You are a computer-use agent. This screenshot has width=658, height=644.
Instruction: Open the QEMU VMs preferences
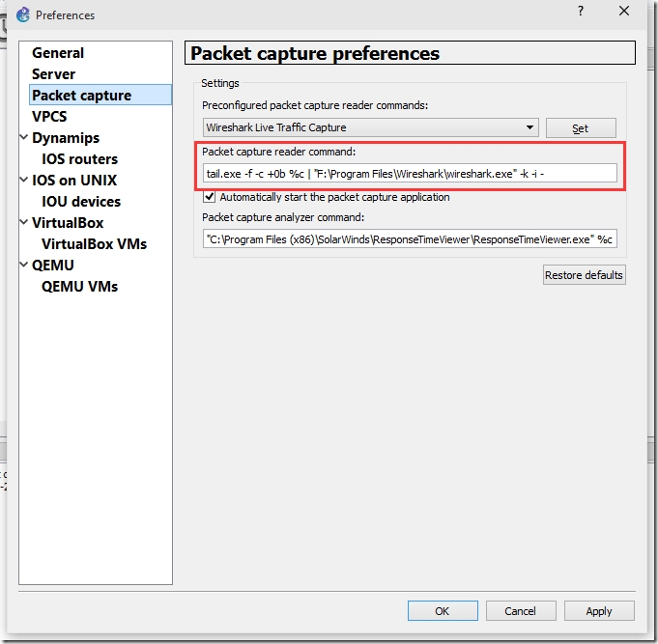79,287
